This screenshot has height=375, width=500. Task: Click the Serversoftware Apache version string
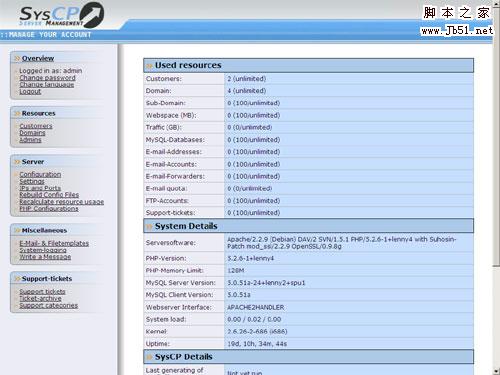tap(342, 243)
